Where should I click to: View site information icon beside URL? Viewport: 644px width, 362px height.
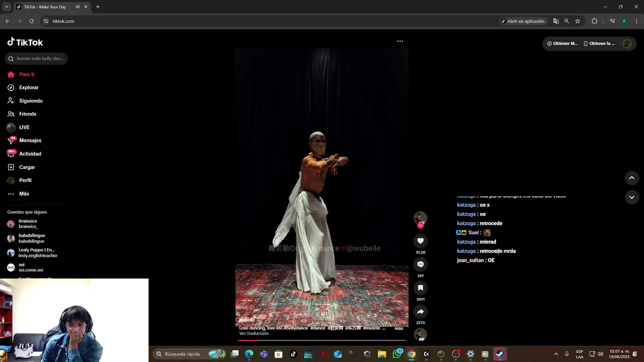pyautogui.click(x=46, y=21)
